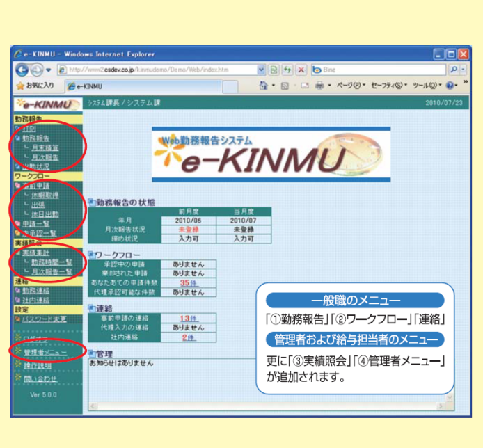Image resolution: width=483 pixels, height=448 pixels.
Task: Click the e-KINMU logo in sidebar
Action: click(x=48, y=104)
